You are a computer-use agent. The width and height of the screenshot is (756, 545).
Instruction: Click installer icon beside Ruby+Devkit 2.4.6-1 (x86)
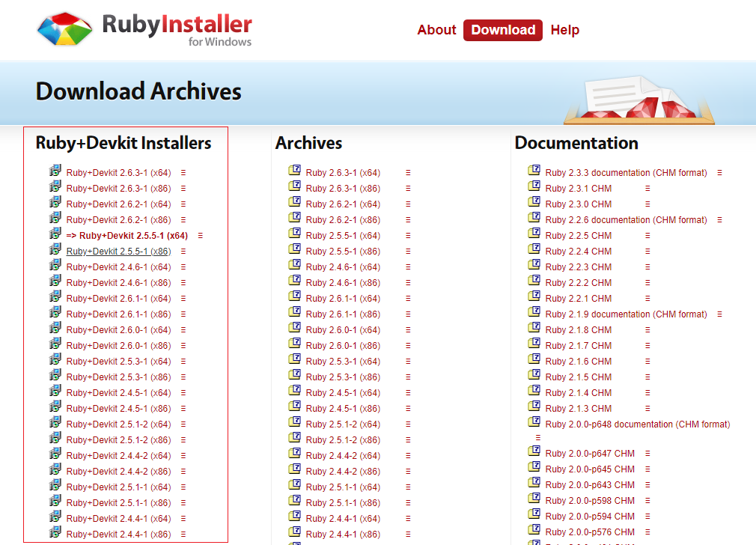pyautogui.click(x=55, y=281)
